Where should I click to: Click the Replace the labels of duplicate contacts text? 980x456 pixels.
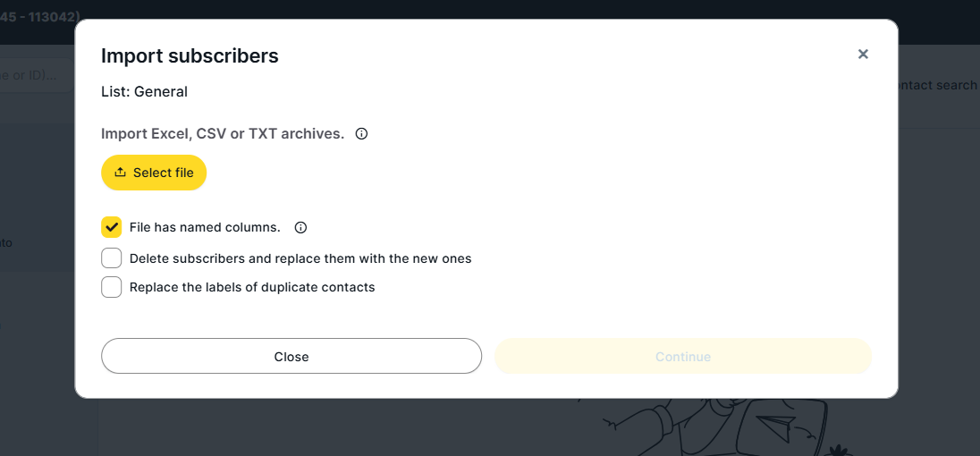pyautogui.click(x=252, y=287)
